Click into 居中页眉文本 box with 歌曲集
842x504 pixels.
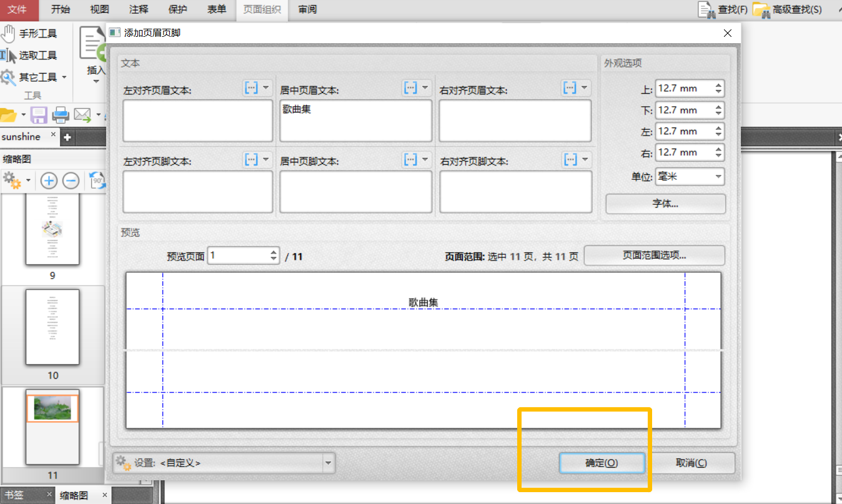(355, 121)
